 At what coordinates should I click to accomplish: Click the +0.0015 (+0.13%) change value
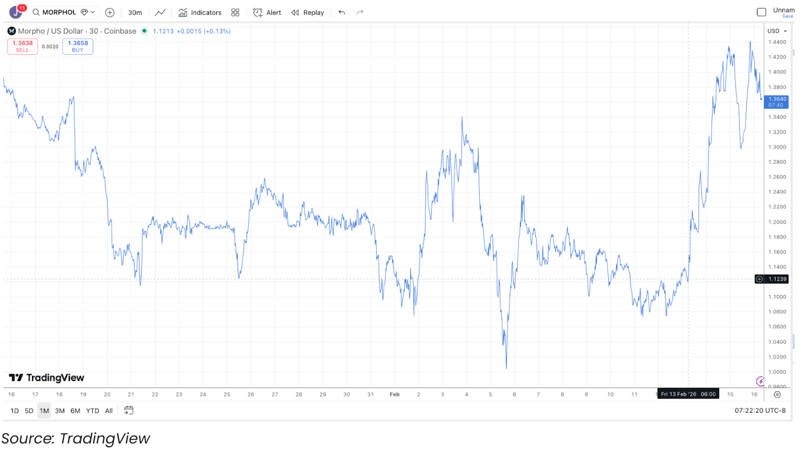[x=204, y=31]
